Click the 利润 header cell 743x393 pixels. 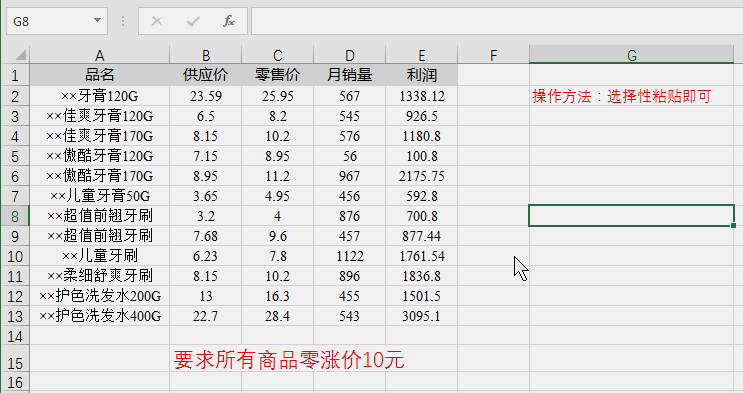(x=422, y=75)
